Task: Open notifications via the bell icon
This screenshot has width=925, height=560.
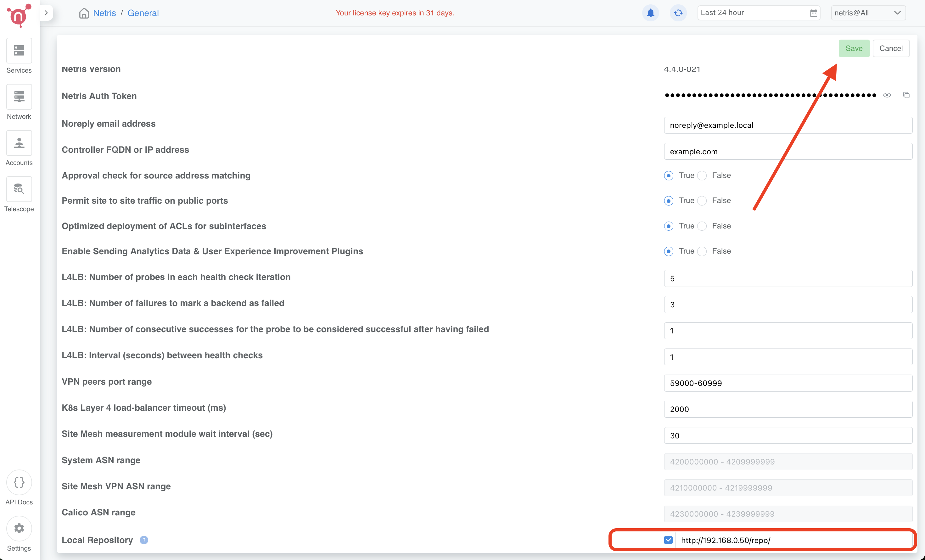Action: click(651, 12)
